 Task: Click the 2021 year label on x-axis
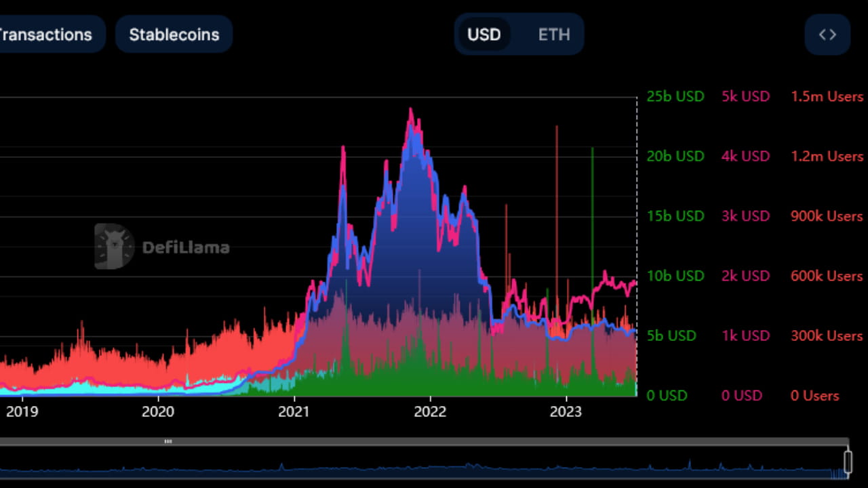[x=294, y=411]
